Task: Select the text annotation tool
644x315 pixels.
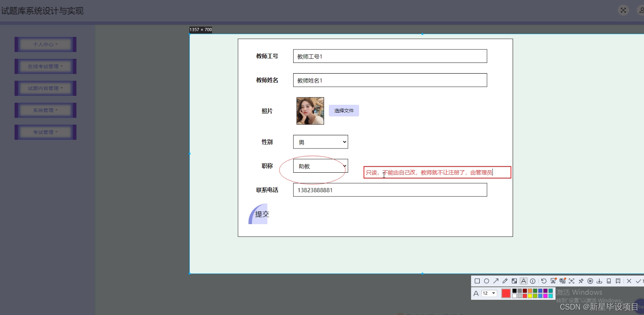Action: tap(523, 281)
